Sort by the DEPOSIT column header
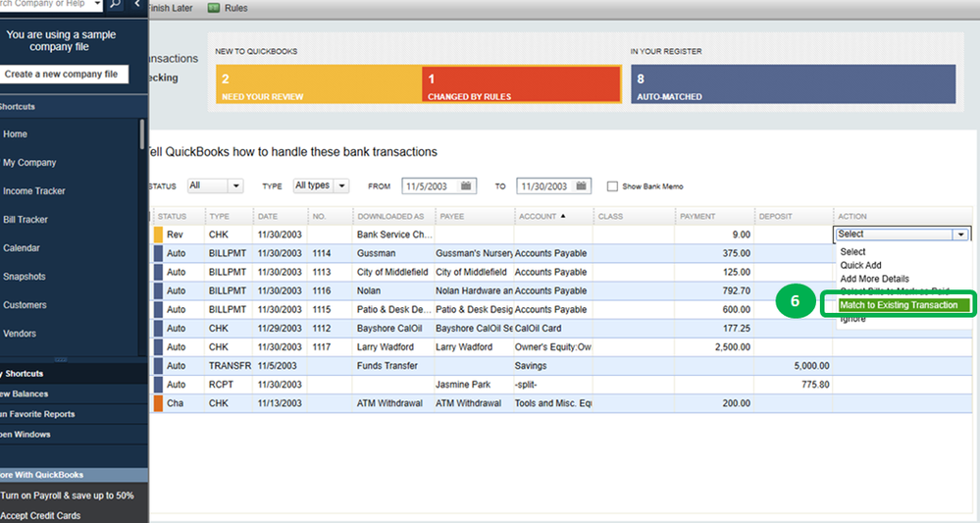Viewport: 980px width, 523px height. (775, 216)
